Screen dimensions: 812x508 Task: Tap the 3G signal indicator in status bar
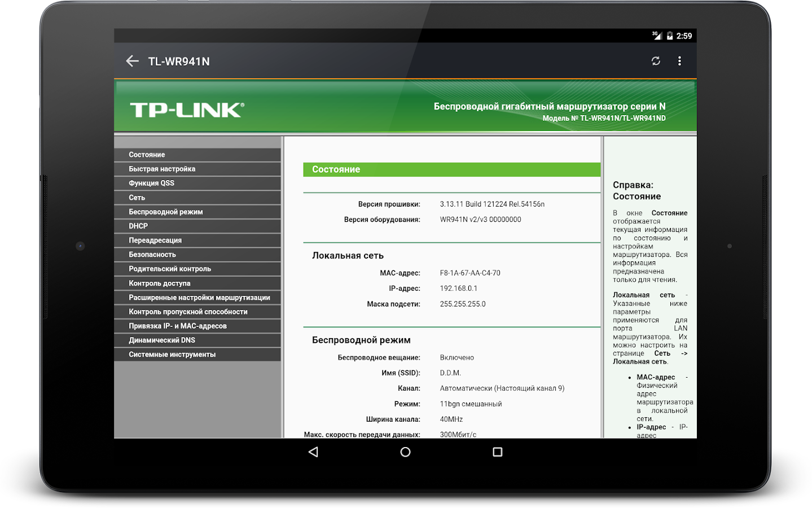654,36
